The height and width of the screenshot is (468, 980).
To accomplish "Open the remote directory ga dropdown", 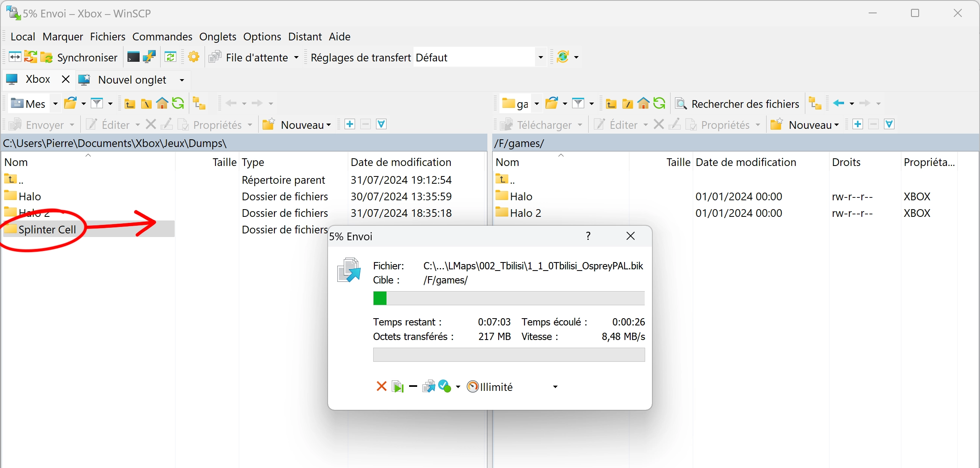I will pyautogui.click(x=537, y=104).
